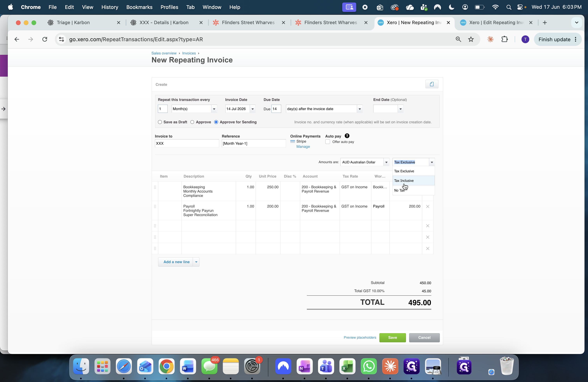Click the Payroll description cell

click(x=209, y=210)
